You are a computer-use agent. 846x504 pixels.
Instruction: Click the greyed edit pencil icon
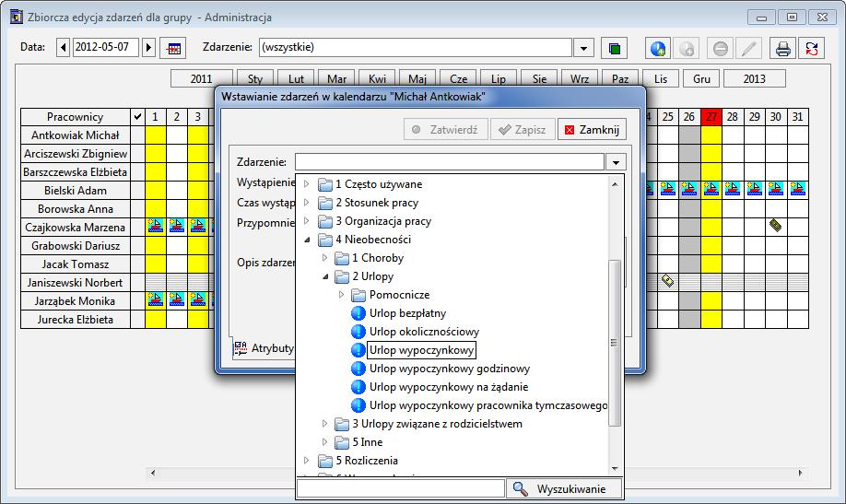[x=749, y=48]
